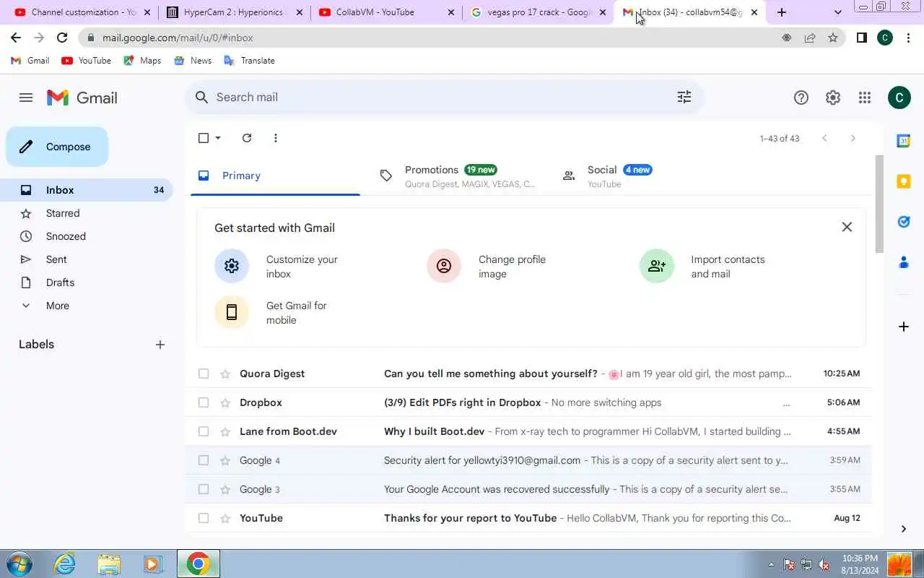Image resolution: width=924 pixels, height=578 pixels.
Task: Open the Gmail main menu hamburger icon
Action: point(26,98)
